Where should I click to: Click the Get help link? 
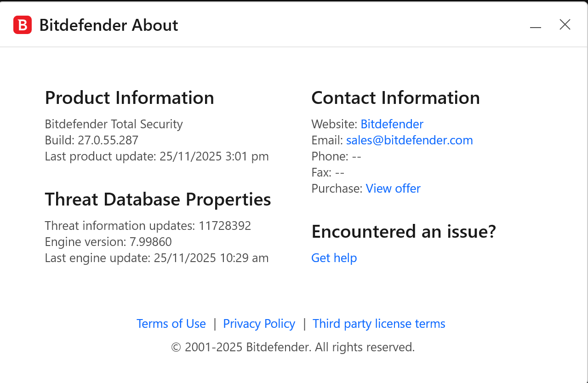[x=334, y=258]
